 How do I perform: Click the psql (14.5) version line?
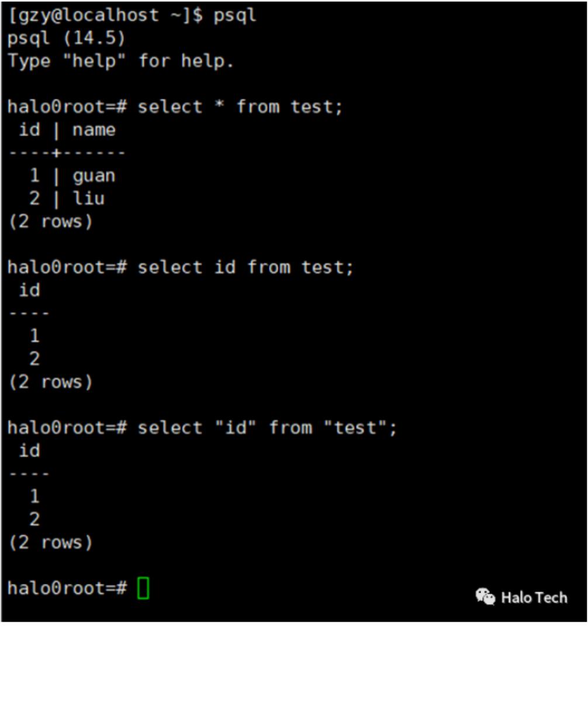tap(66, 39)
